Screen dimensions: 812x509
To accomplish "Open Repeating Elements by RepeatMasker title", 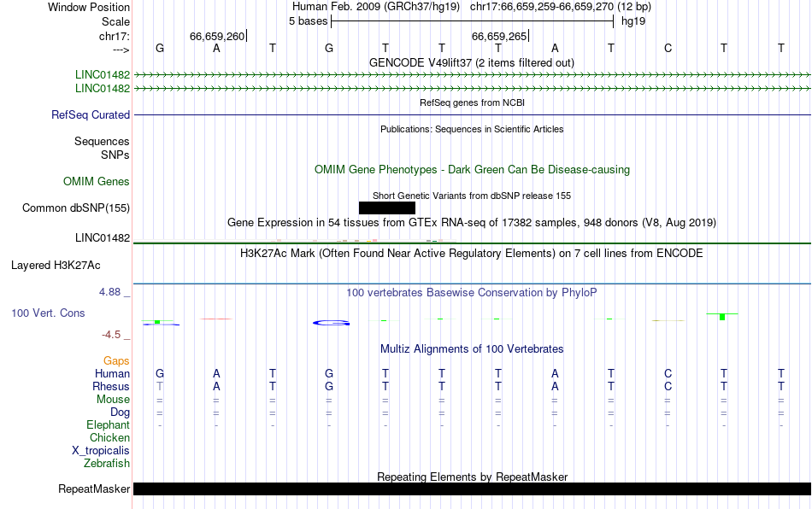I will tap(472, 477).
